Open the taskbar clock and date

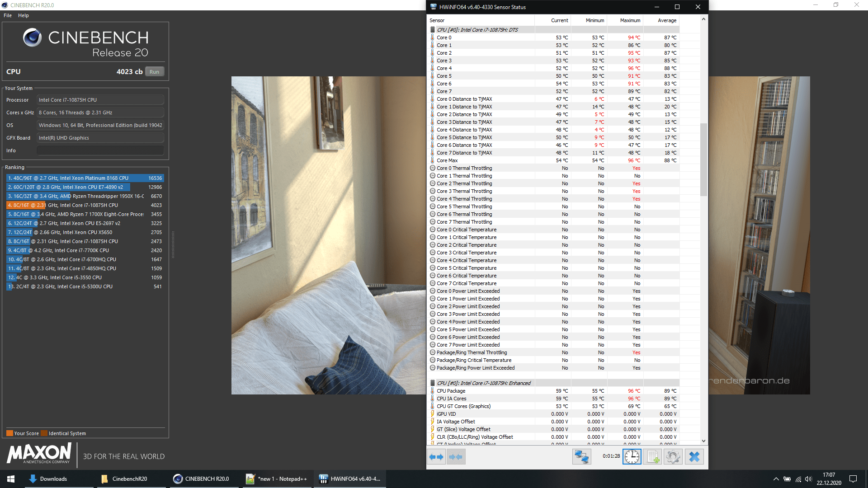[x=829, y=479]
